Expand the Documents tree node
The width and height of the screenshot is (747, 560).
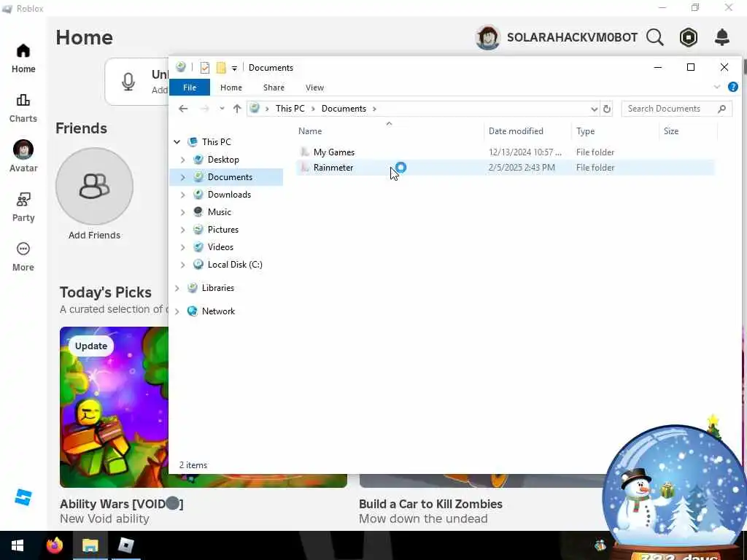(183, 177)
